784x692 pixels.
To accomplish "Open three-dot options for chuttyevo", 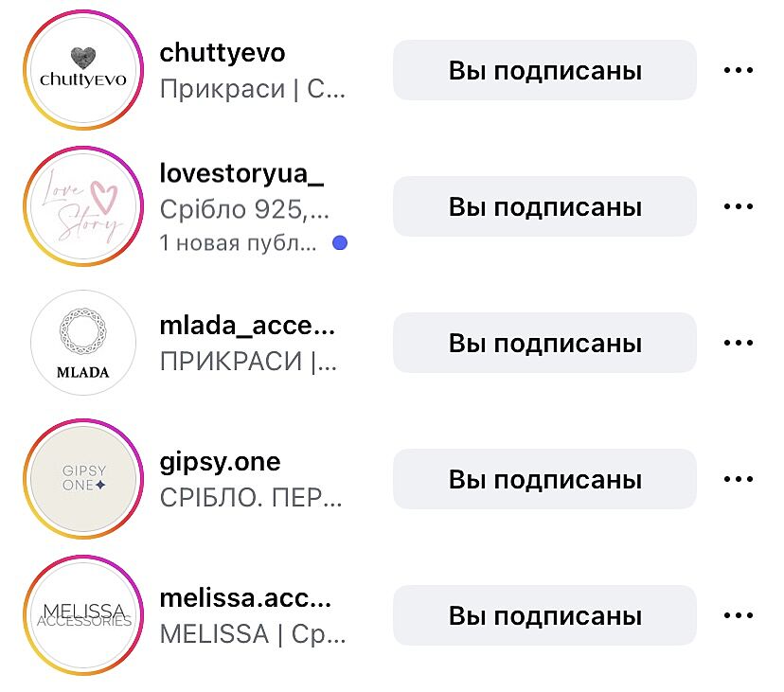I will click(x=738, y=71).
